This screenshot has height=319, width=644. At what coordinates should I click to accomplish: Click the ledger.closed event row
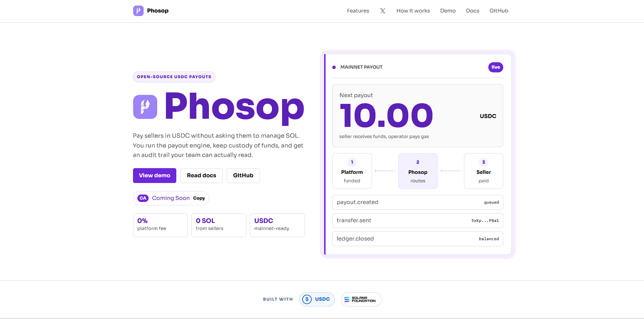pyautogui.click(x=418, y=239)
